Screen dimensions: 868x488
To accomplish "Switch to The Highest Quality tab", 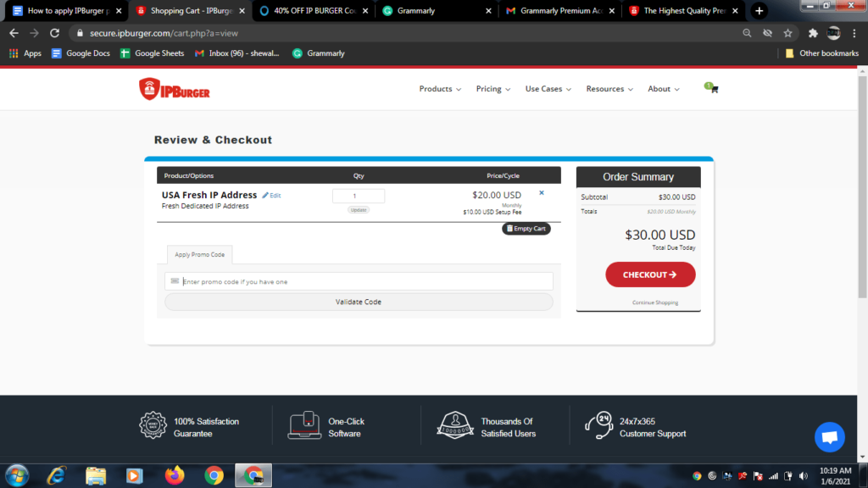I will pyautogui.click(x=684, y=10).
